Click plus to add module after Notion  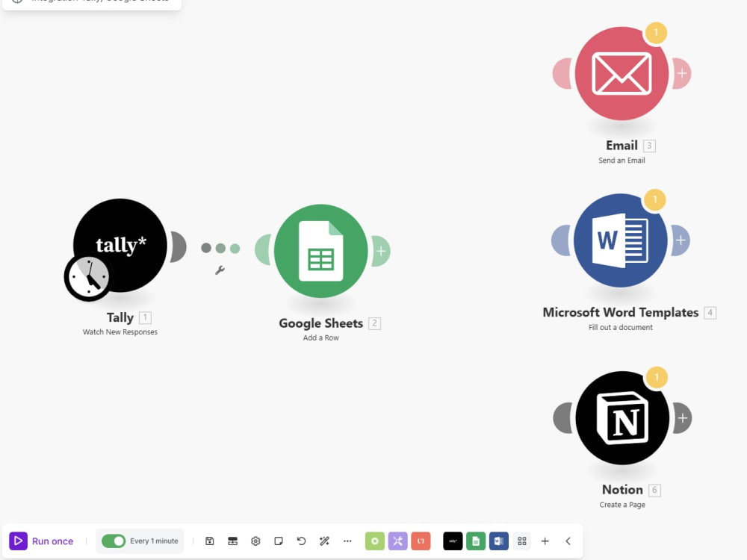coord(682,418)
